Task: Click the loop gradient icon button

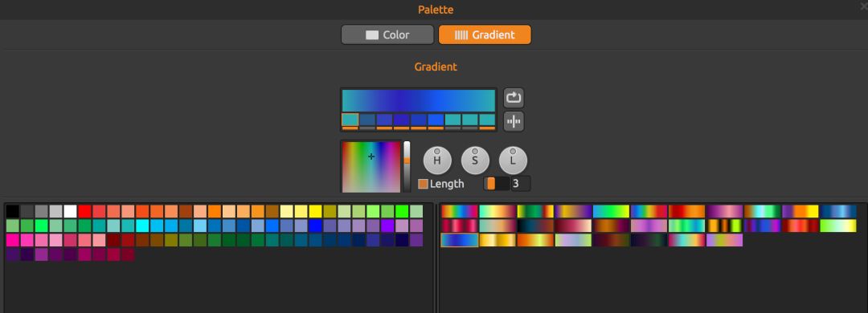Action: point(514,98)
